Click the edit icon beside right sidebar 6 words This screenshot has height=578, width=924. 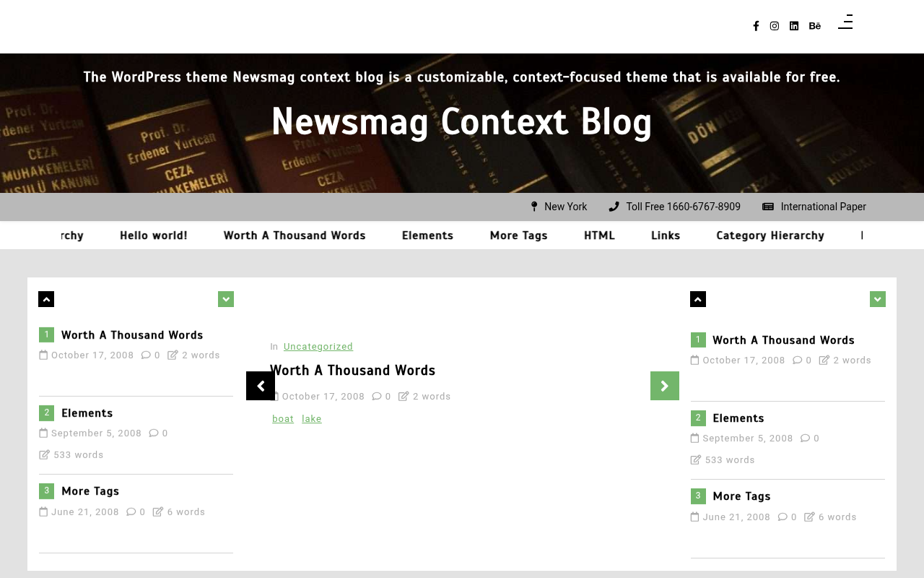tap(809, 517)
